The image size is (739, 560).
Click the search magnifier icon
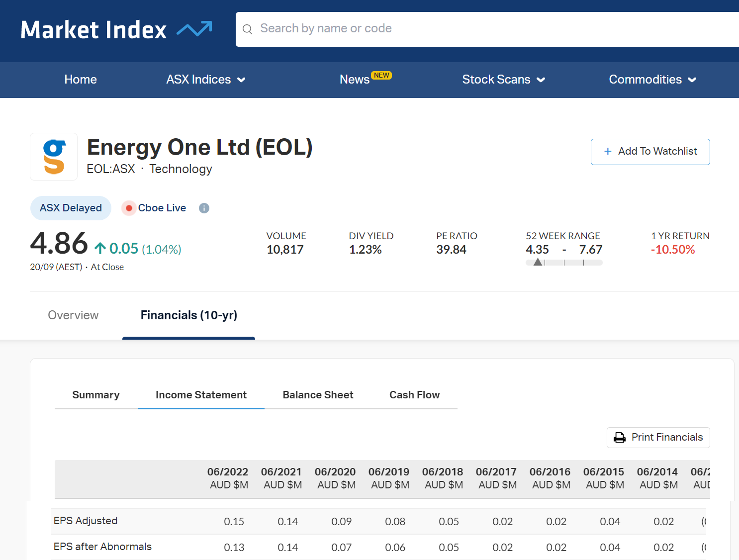(x=247, y=29)
